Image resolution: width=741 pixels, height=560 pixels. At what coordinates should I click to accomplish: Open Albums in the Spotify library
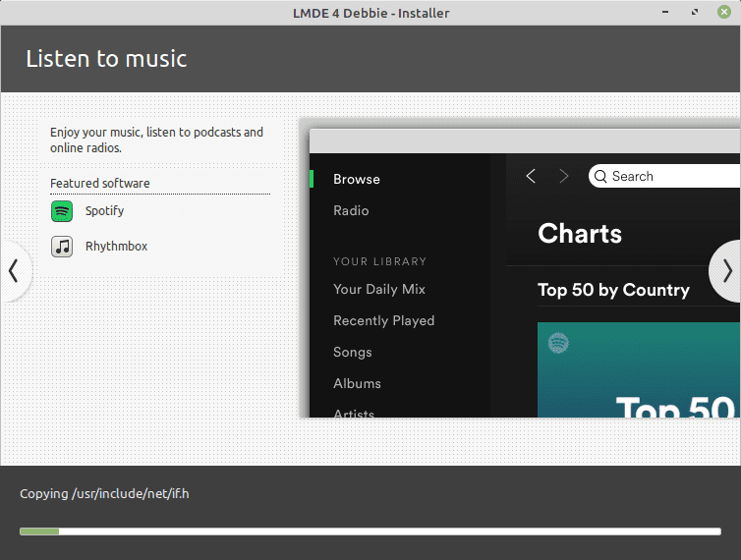tap(357, 383)
